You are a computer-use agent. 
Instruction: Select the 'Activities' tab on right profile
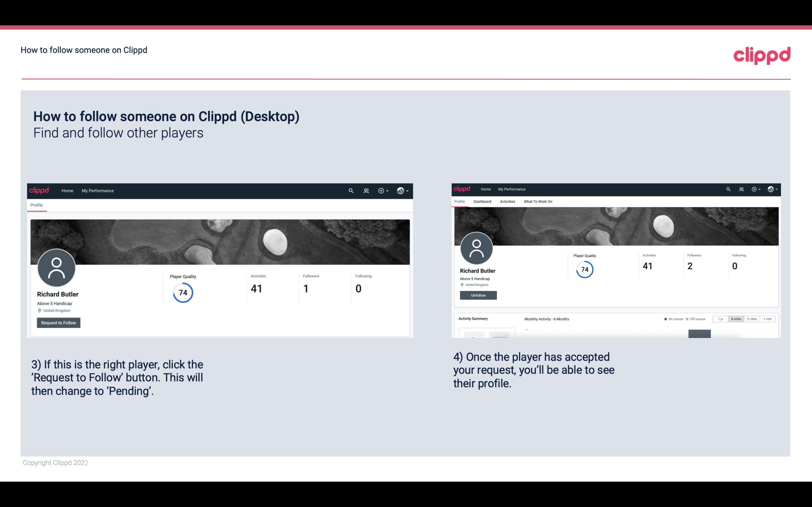pyautogui.click(x=507, y=202)
